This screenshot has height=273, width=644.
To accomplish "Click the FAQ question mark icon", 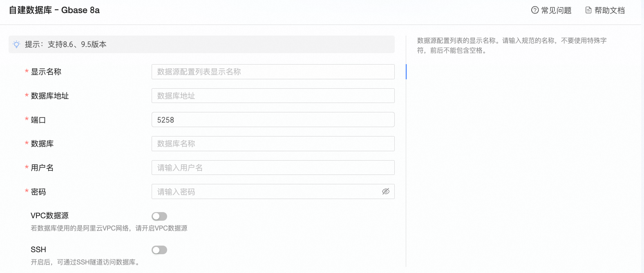I will click(x=534, y=10).
